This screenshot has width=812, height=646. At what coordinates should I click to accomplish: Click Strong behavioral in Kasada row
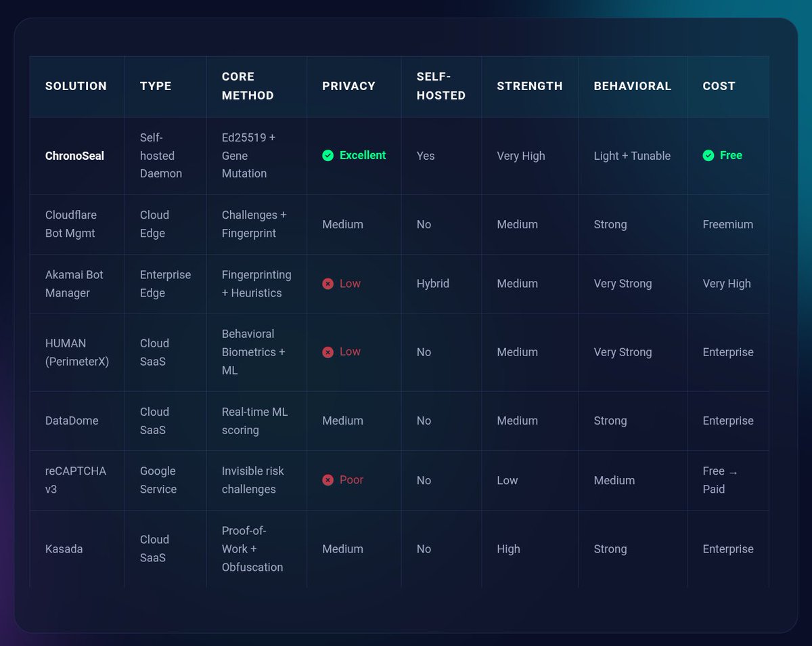click(x=610, y=549)
